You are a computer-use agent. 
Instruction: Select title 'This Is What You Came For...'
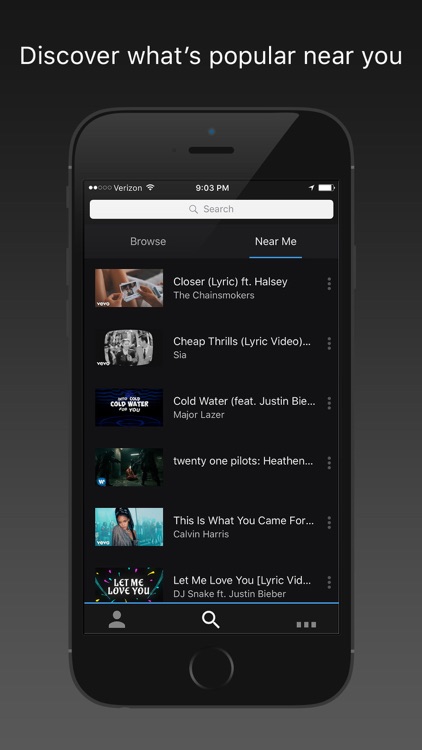point(244,520)
